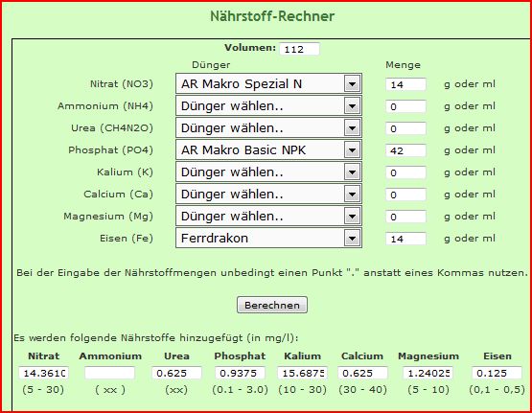The height and width of the screenshot is (413, 532).
Task: Open the Calcium (Ca) fertilizer dropdown
Action: pyautogui.click(x=268, y=194)
